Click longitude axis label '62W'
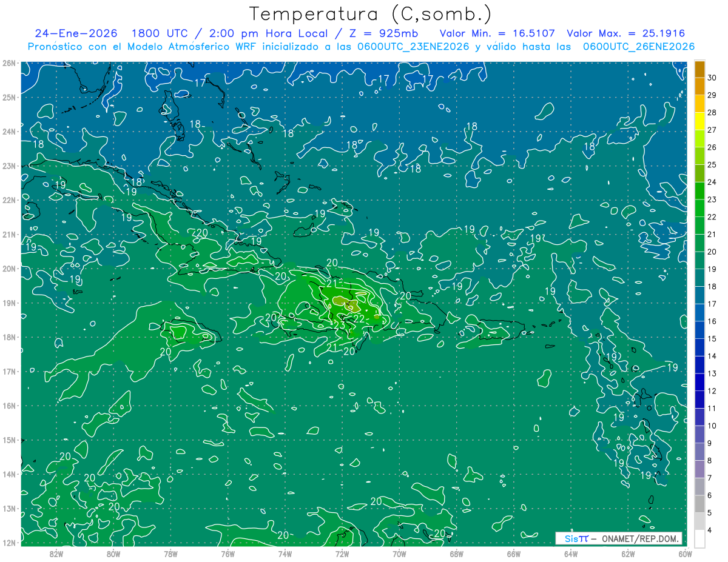The image size is (728, 562). (x=628, y=554)
